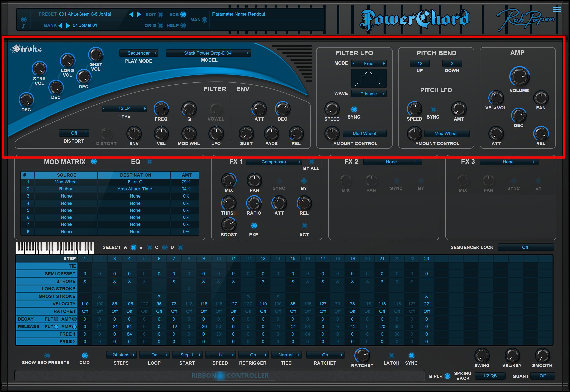Click the compressor THRSH knob
Viewport: 570px width, 392px height.
click(x=229, y=203)
